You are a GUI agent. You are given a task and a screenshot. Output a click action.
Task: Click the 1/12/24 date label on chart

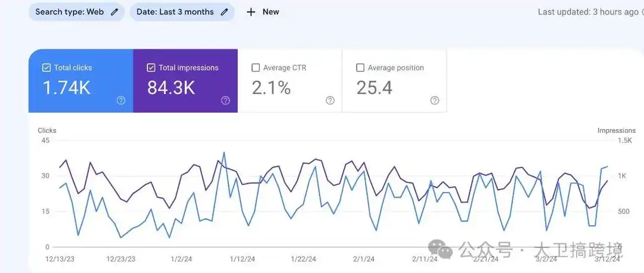[x=242, y=259]
